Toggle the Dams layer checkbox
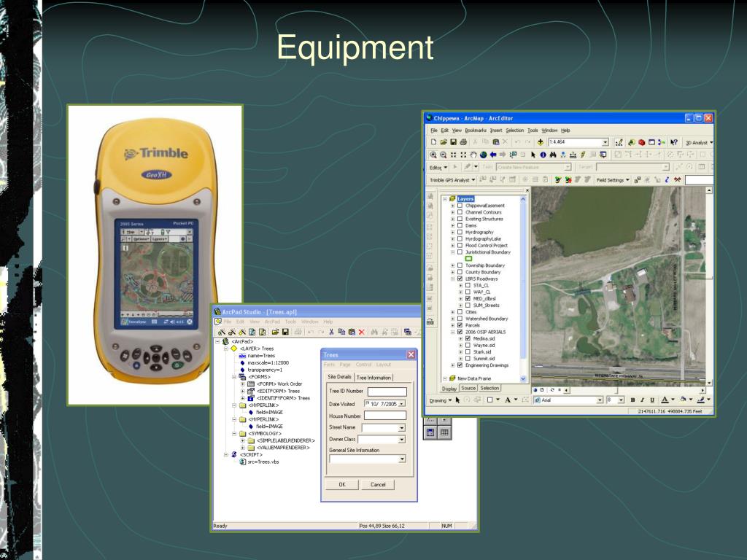This screenshot has height=560, width=747. coord(460,226)
